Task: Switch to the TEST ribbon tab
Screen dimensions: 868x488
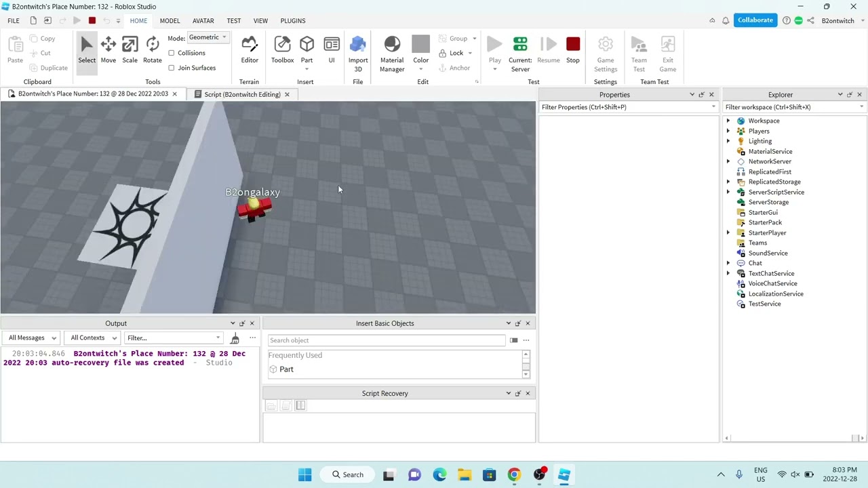Action: 233,20
